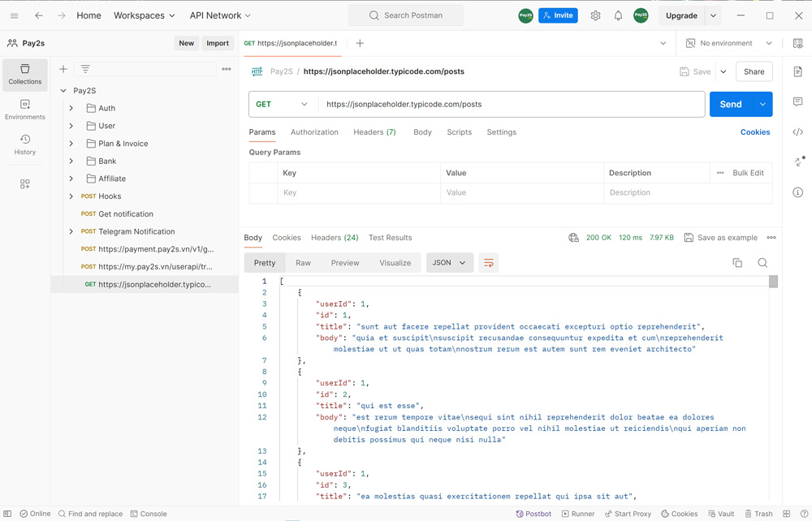The width and height of the screenshot is (812, 521).
Task: Click the Import button
Action: (x=218, y=43)
